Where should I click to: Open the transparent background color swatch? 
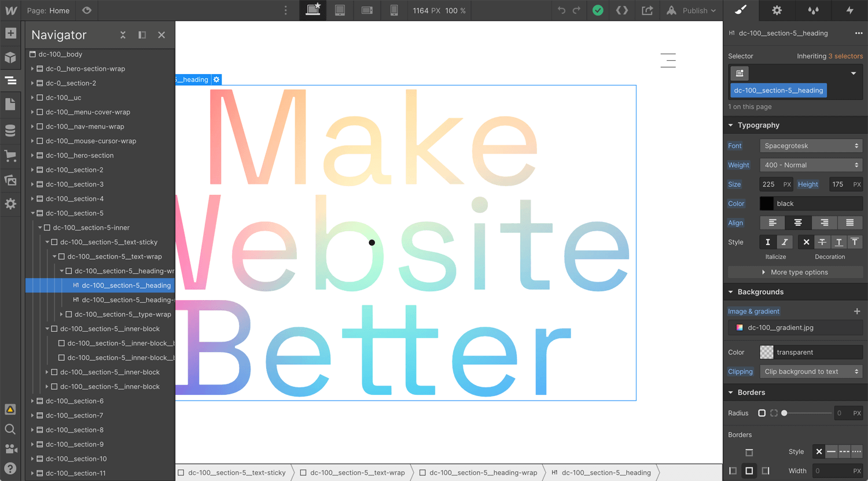(766, 352)
